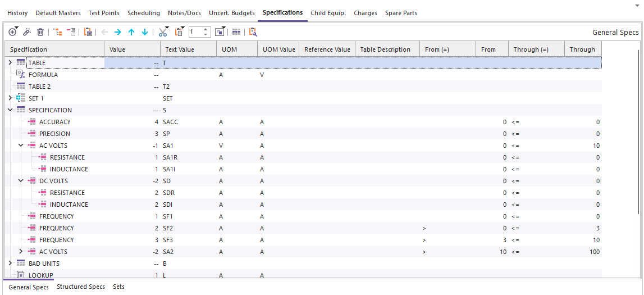Open the Structured Specs tab
Screen dimensions: 644x295
pos(81,287)
